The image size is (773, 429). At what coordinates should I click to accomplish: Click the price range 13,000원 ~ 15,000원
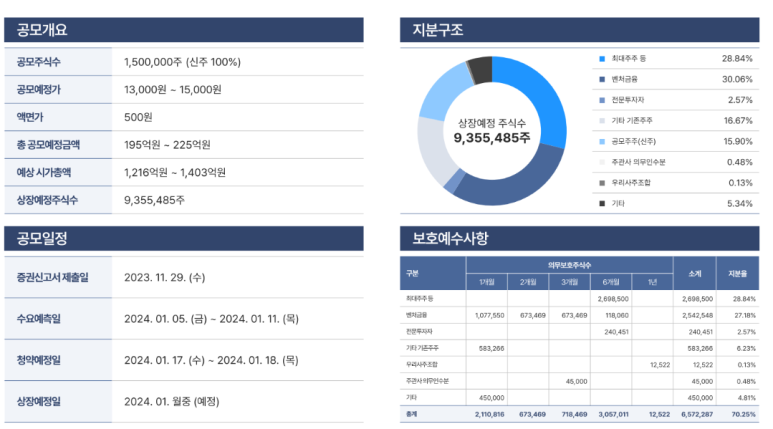tap(173, 90)
